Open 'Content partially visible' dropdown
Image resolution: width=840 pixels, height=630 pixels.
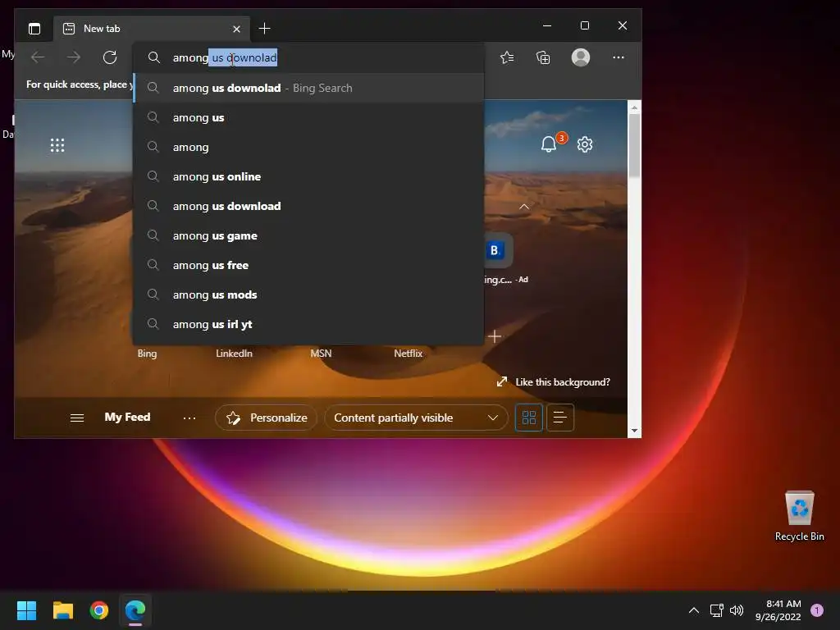coord(416,418)
